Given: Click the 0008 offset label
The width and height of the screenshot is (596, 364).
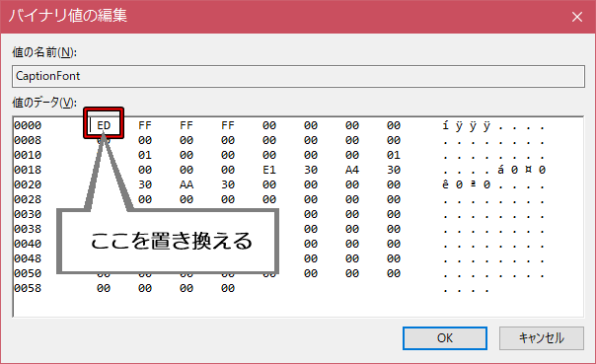Looking at the screenshot, I should [28, 140].
